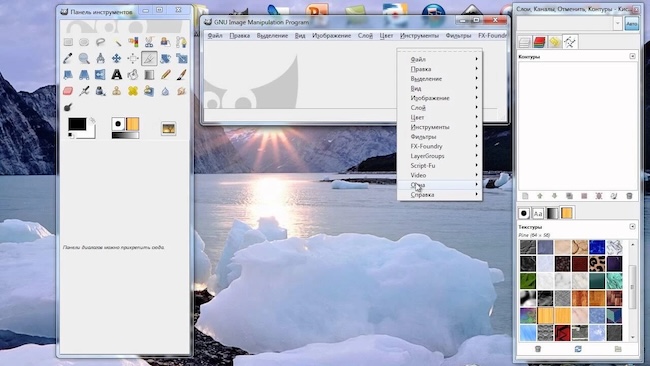Select the Select by Color tool

133,42
